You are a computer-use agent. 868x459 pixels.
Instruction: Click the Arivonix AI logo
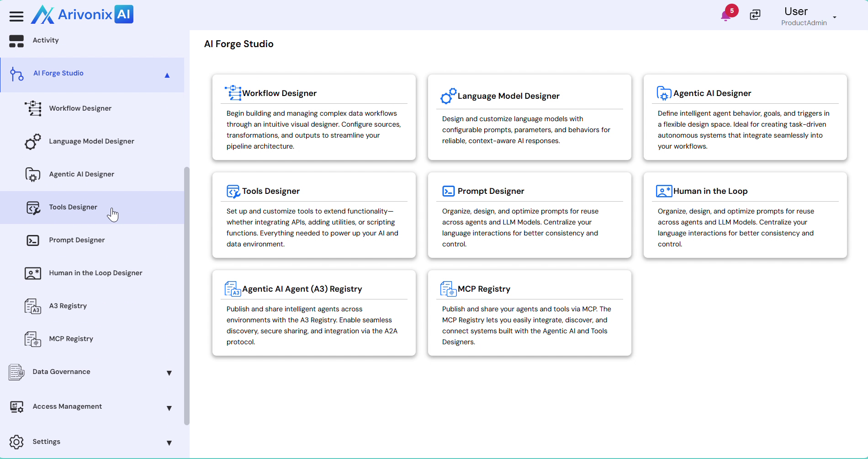[82, 15]
